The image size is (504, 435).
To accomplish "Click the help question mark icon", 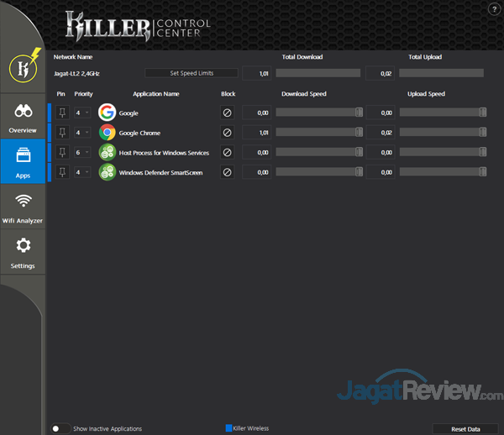I will (493, 8).
